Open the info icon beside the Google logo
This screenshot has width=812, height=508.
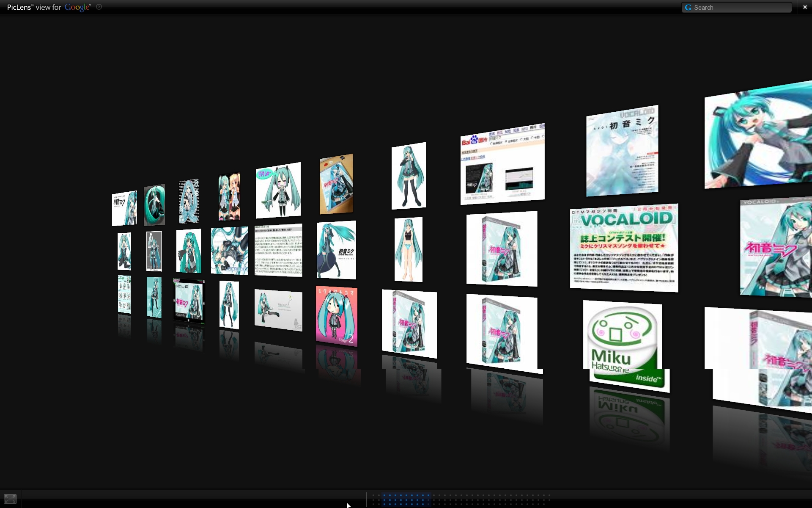click(99, 7)
